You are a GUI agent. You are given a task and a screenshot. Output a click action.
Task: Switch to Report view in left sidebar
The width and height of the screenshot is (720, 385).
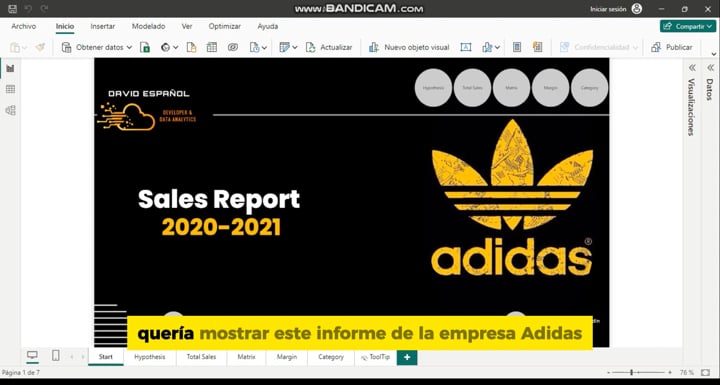[10, 68]
